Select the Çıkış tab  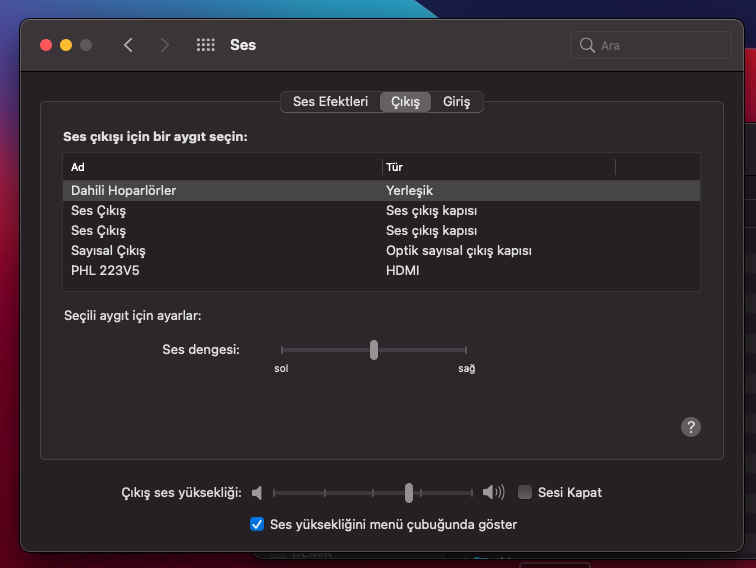405,102
